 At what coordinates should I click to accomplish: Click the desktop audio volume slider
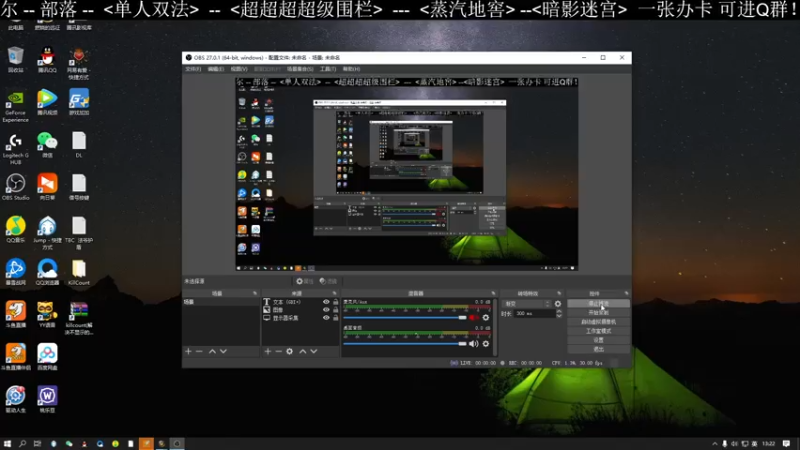(x=405, y=343)
